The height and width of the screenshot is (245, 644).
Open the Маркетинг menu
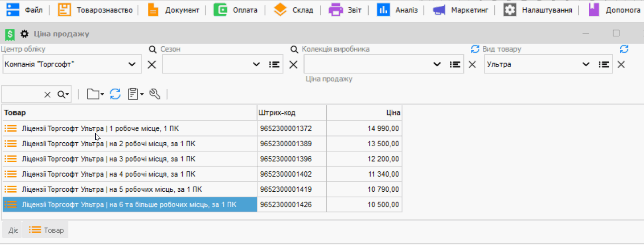coord(461,10)
